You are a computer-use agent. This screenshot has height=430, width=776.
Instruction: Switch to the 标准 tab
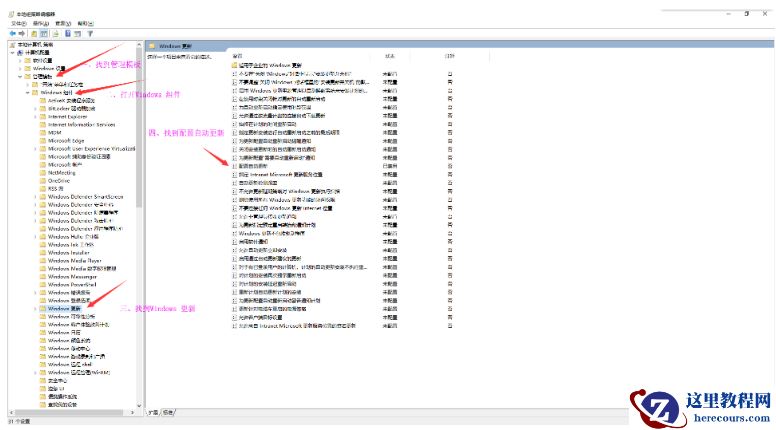pyautogui.click(x=168, y=412)
